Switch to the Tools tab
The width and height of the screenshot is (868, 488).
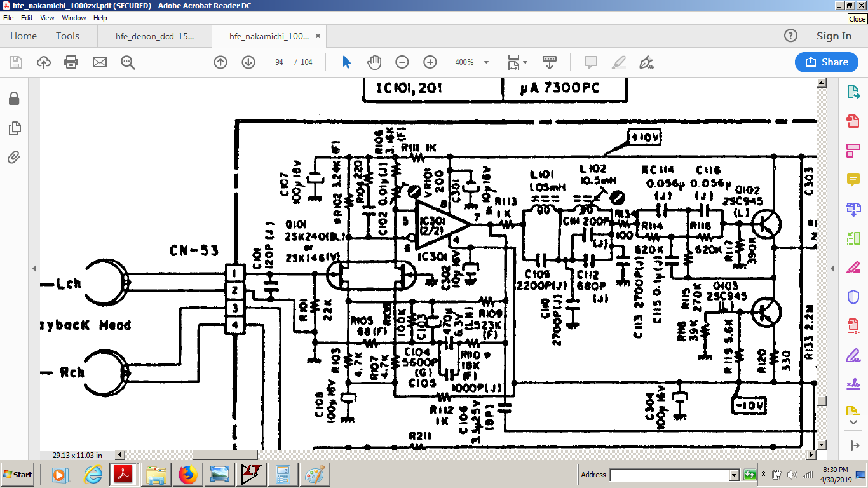pyautogui.click(x=67, y=36)
